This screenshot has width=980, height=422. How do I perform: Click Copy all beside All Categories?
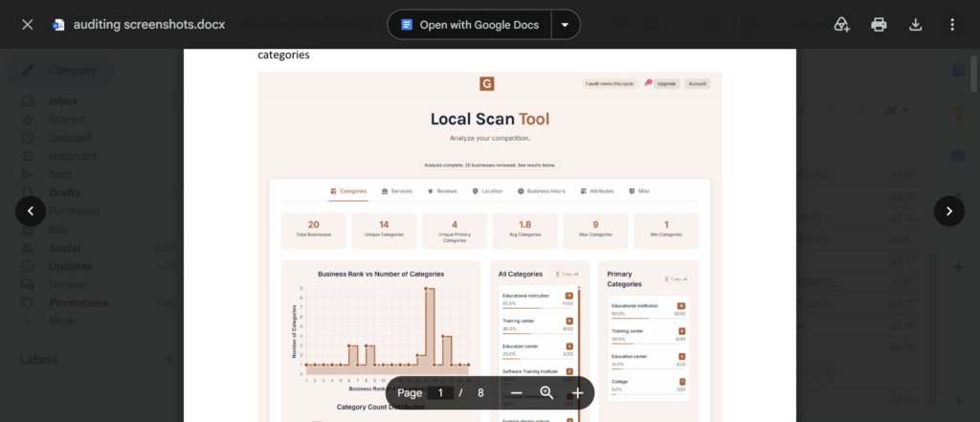point(567,274)
